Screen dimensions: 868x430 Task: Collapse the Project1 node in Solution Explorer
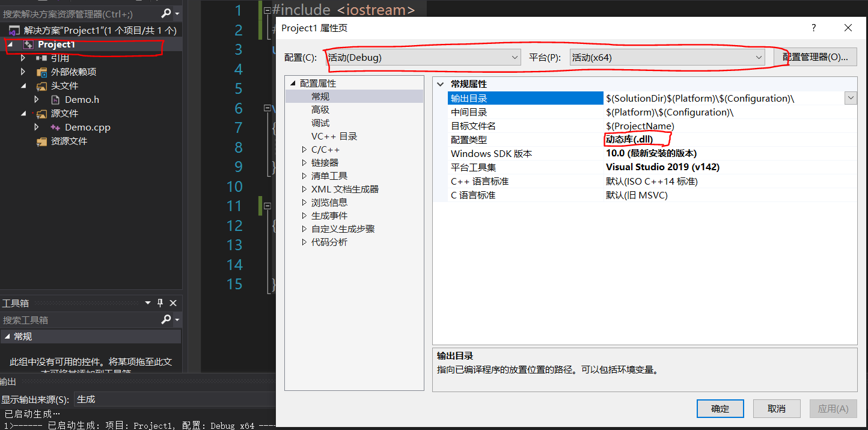[x=10, y=45]
